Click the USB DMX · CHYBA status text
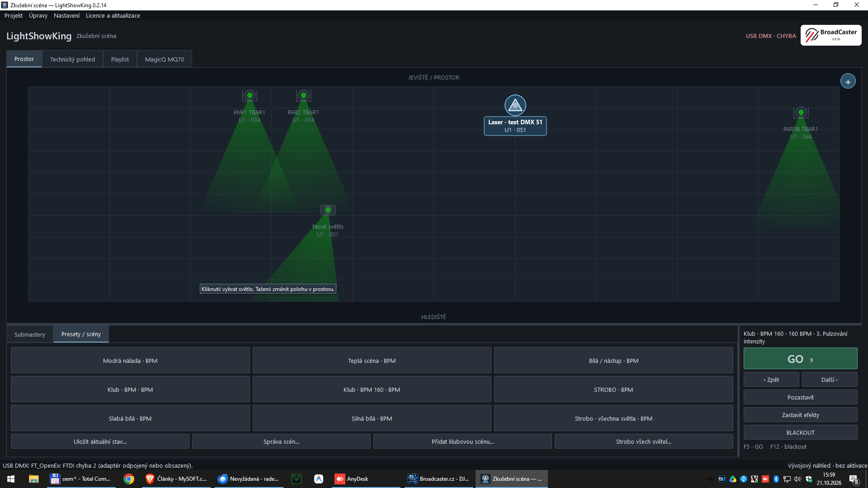Viewport: 868px width, 488px height. [x=771, y=36]
